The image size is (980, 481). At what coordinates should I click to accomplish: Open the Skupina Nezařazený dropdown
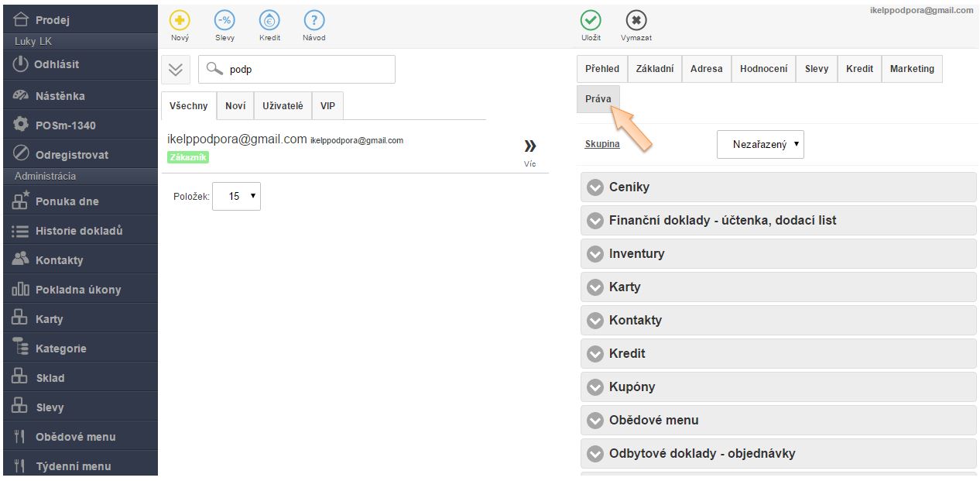(x=759, y=144)
